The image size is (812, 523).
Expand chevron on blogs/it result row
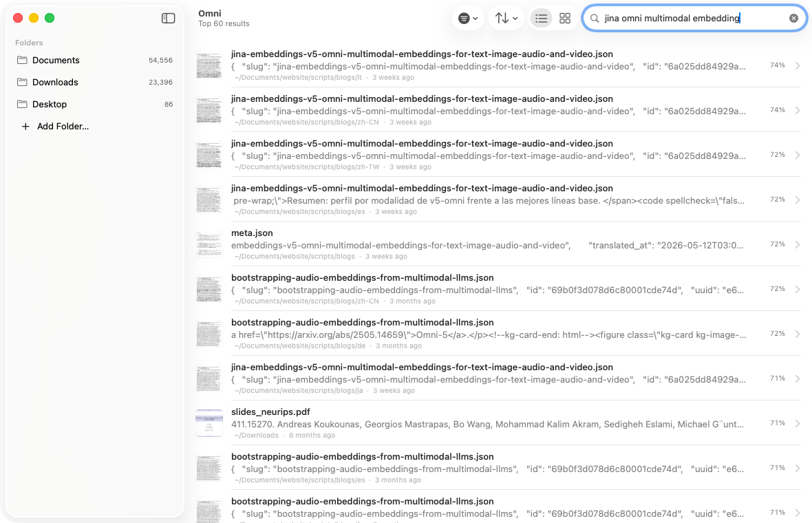coord(798,65)
